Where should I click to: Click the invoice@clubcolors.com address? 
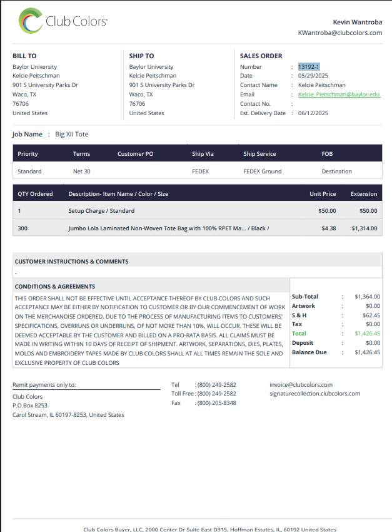point(301,385)
